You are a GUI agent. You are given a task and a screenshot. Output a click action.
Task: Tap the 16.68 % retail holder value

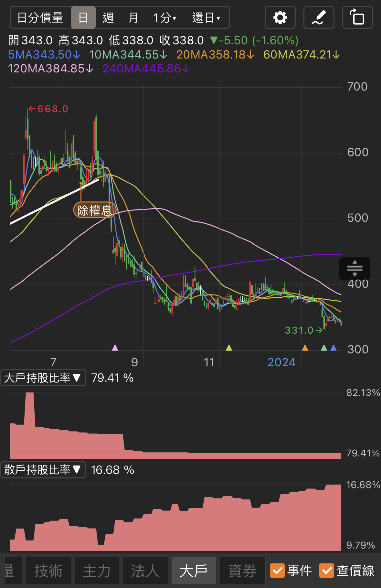pos(112,470)
